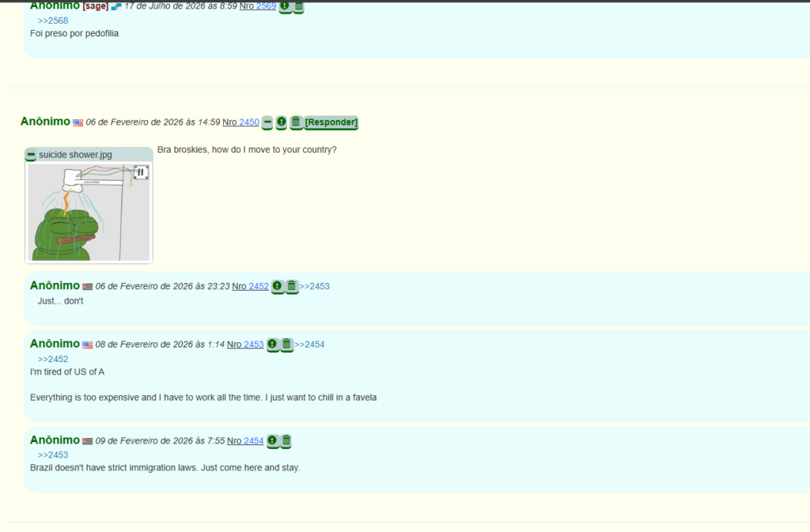Click the text "Just... don't"
The width and height of the screenshot is (810, 532).
point(60,301)
